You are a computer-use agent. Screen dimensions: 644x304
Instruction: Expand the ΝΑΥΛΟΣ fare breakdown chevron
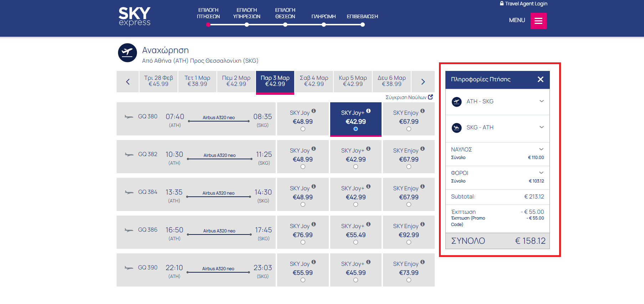click(x=541, y=149)
